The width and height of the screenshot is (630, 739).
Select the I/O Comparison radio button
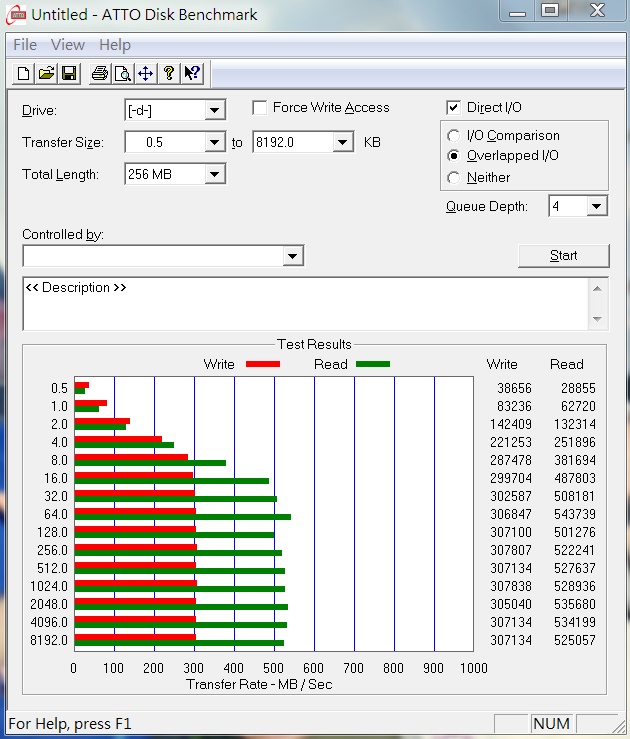coord(453,136)
